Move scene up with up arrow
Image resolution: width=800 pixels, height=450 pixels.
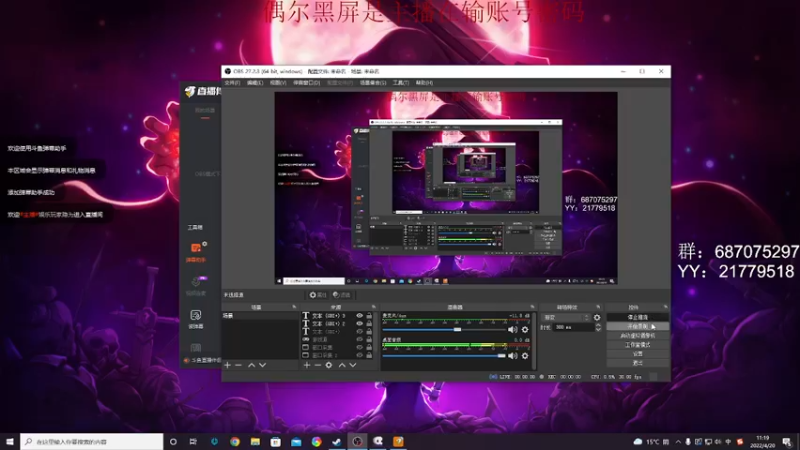pos(252,365)
